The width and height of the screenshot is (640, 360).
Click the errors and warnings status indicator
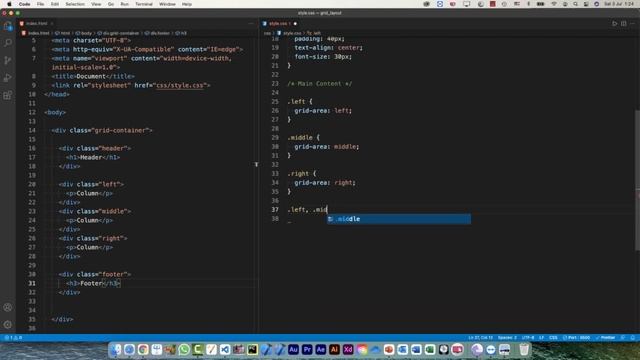tap(13, 338)
